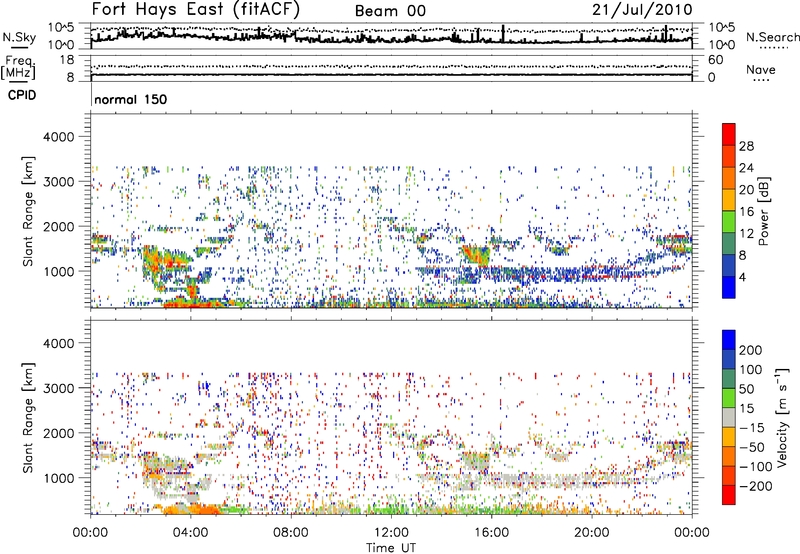Click the 15 value on the Velocity colorbar
Viewport: 800px width, 554px height.
click(x=746, y=409)
